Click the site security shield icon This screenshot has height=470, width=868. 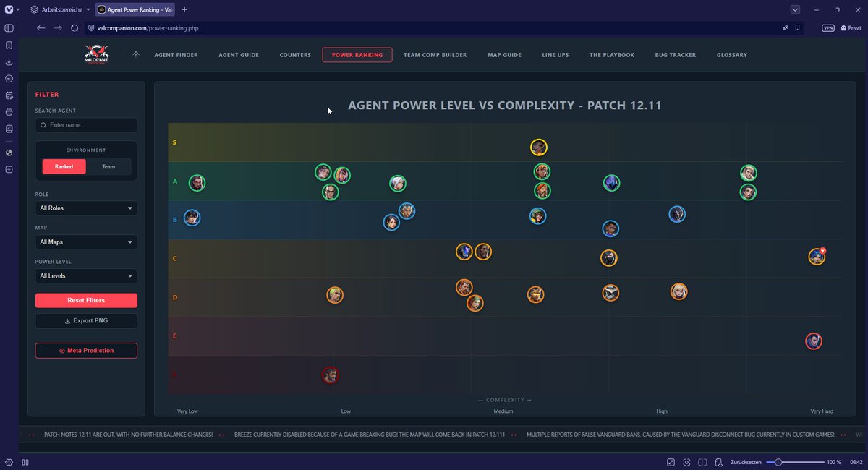click(x=91, y=28)
